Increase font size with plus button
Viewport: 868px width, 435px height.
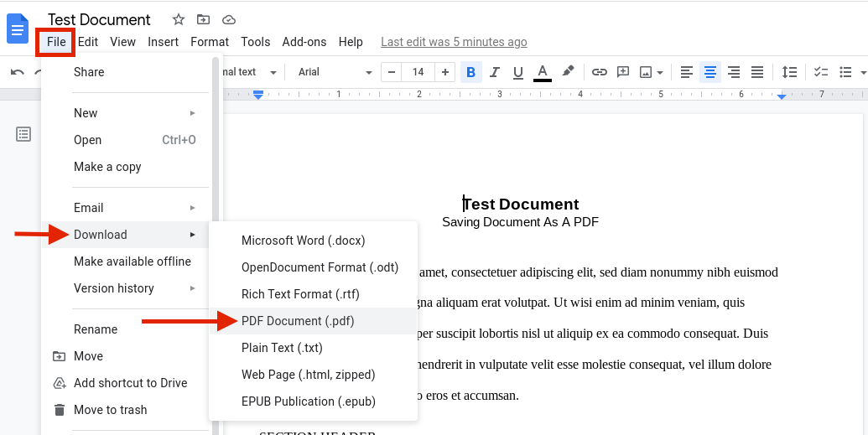click(x=444, y=72)
